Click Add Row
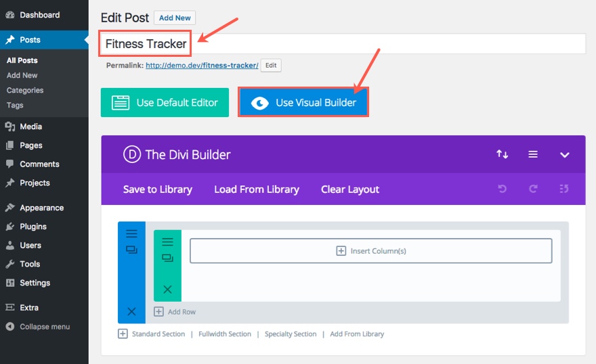596x364 pixels. [175, 312]
